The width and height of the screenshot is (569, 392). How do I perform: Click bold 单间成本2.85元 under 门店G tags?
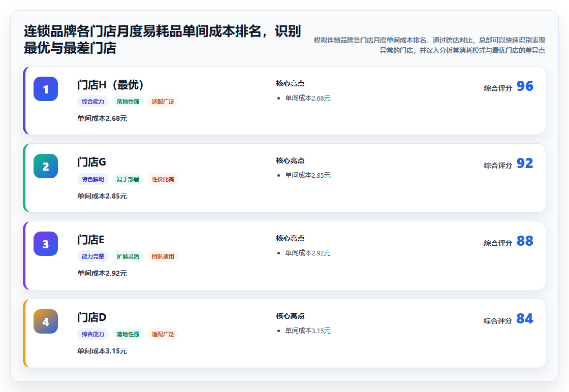102,196
